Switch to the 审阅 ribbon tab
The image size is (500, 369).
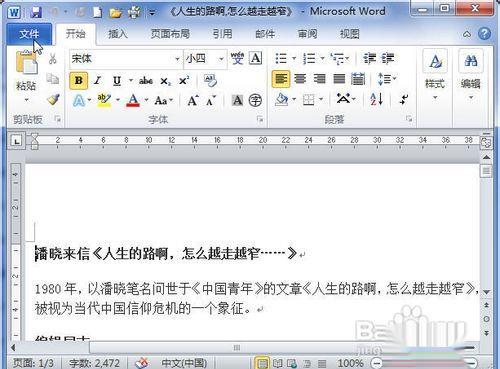click(x=307, y=34)
